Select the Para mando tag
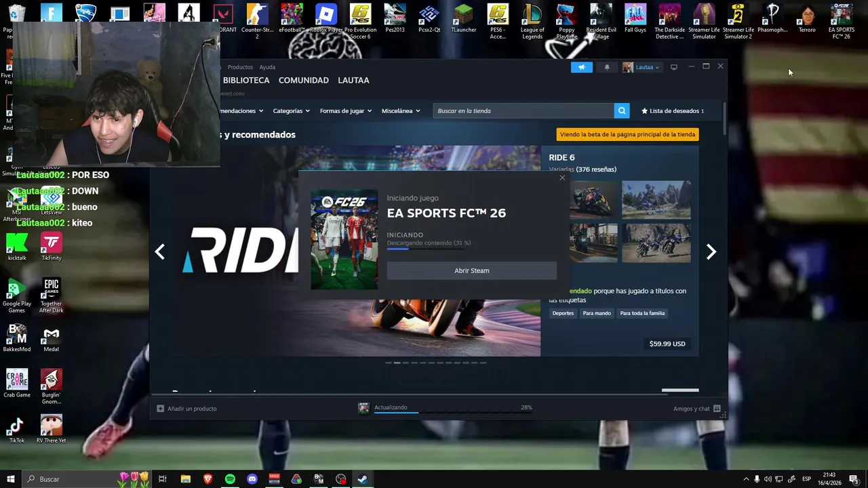This screenshot has height=488, width=868. [597, 313]
